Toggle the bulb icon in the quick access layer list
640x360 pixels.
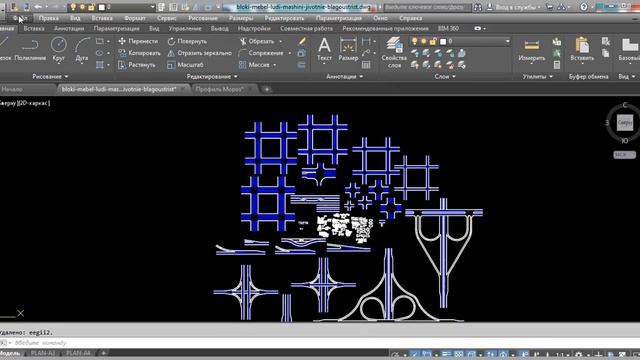[x=73, y=7]
